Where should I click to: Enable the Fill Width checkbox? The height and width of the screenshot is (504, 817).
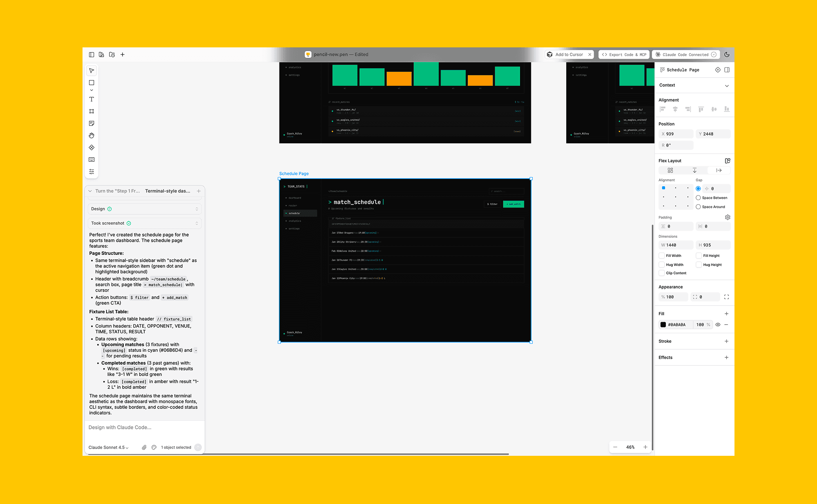(x=662, y=256)
